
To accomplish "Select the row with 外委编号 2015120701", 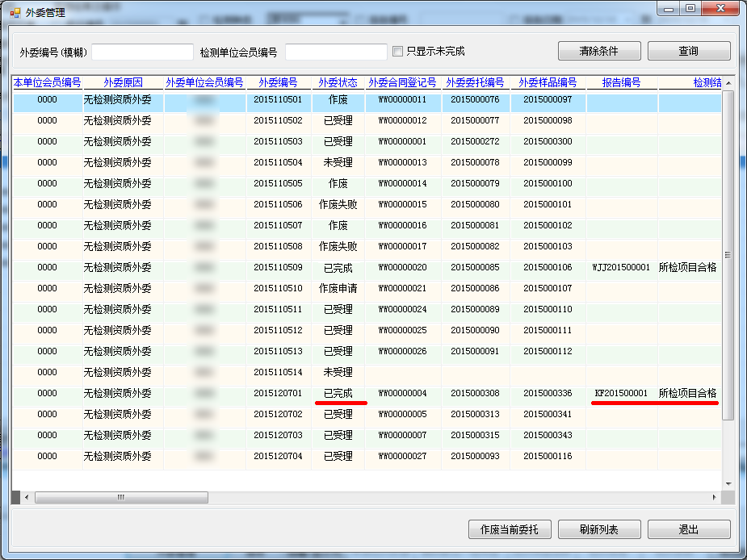I will (278, 393).
